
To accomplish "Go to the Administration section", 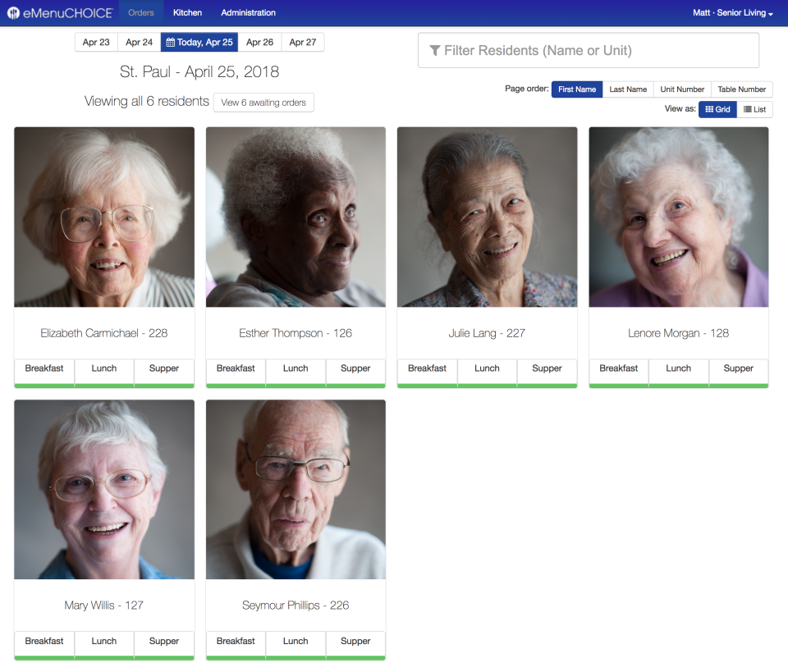I will 248,12.
